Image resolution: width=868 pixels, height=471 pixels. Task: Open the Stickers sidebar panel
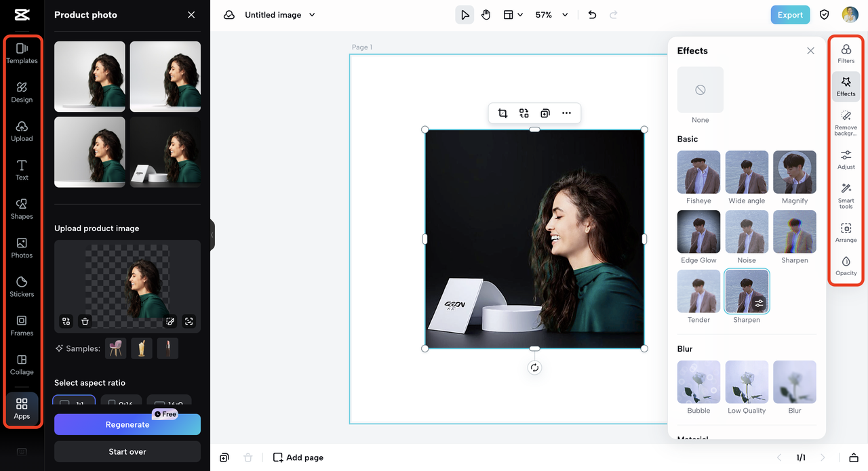(x=22, y=287)
